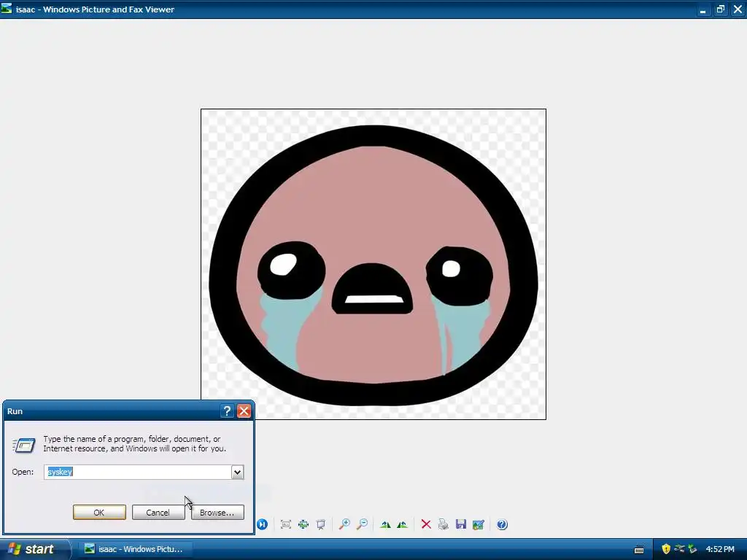747x560 pixels.
Task: Click the Run dialog help question mark
Action: point(228,411)
